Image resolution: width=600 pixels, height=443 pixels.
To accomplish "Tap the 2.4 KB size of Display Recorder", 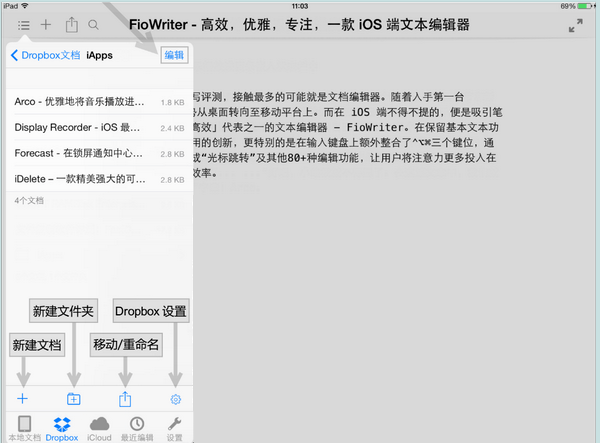I will 173,128.
